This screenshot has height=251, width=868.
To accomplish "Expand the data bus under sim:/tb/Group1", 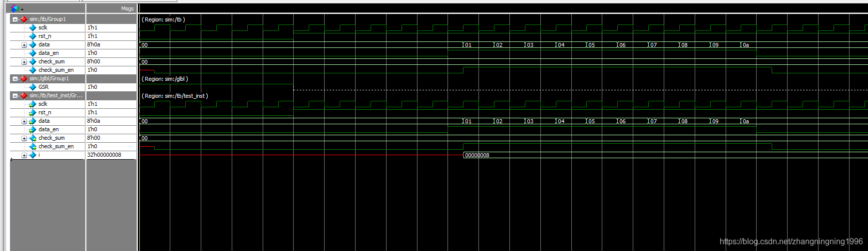I will 24,45.
